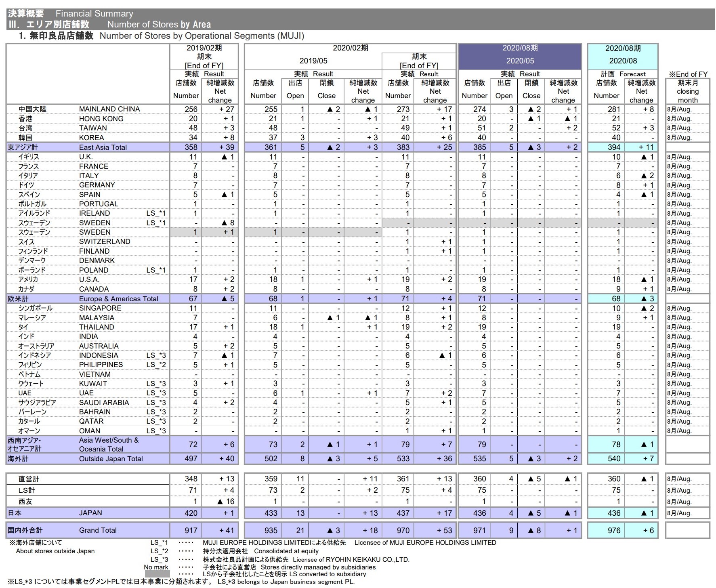Click the closing month column header
Image resolution: width=716 pixels, height=588 pixels.
[688, 91]
